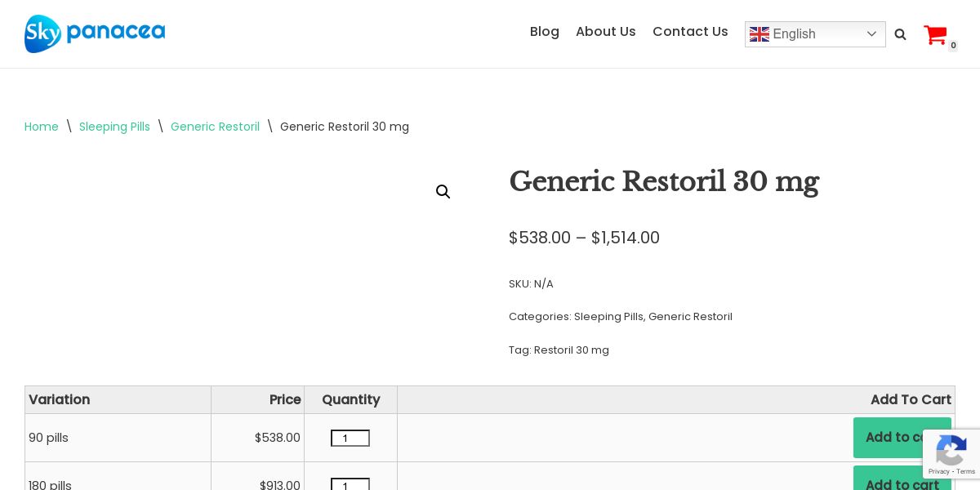
Task: Click Sleeping Pills breadcrumb link
Action: pos(114,127)
